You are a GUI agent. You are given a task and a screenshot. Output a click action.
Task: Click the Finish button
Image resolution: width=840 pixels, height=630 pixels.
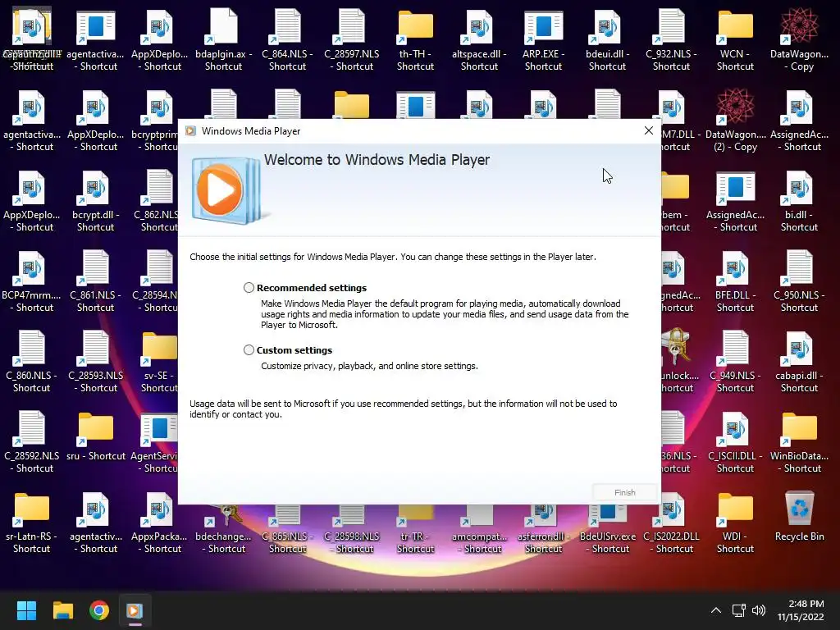tap(624, 492)
